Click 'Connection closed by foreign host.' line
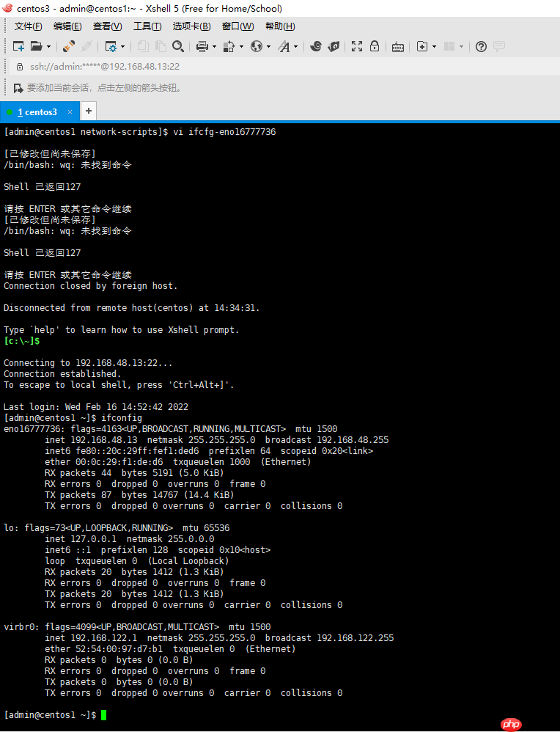 [x=91, y=286]
